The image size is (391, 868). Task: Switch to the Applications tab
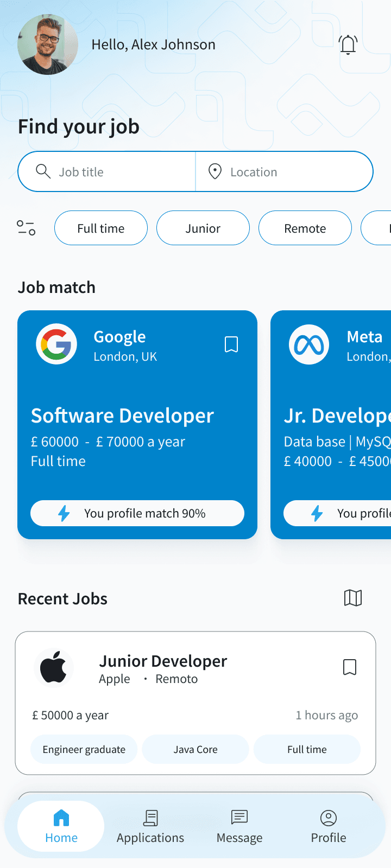(150, 826)
